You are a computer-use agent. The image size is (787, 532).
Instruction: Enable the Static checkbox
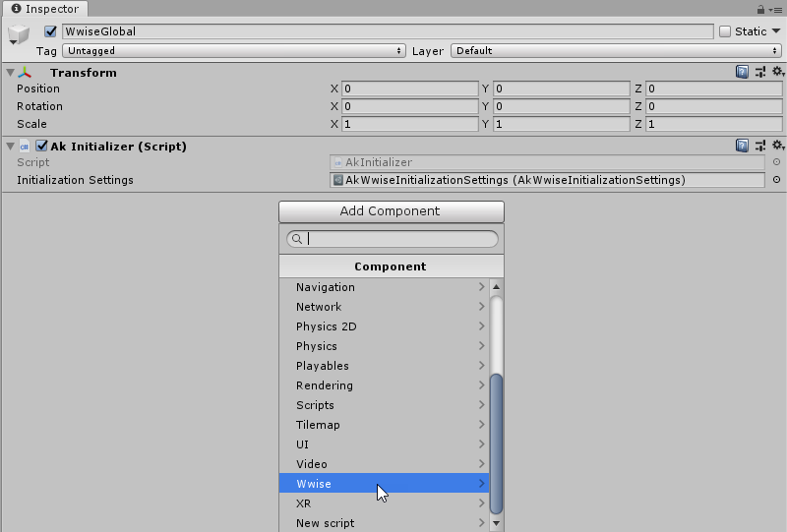click(725, 31)
